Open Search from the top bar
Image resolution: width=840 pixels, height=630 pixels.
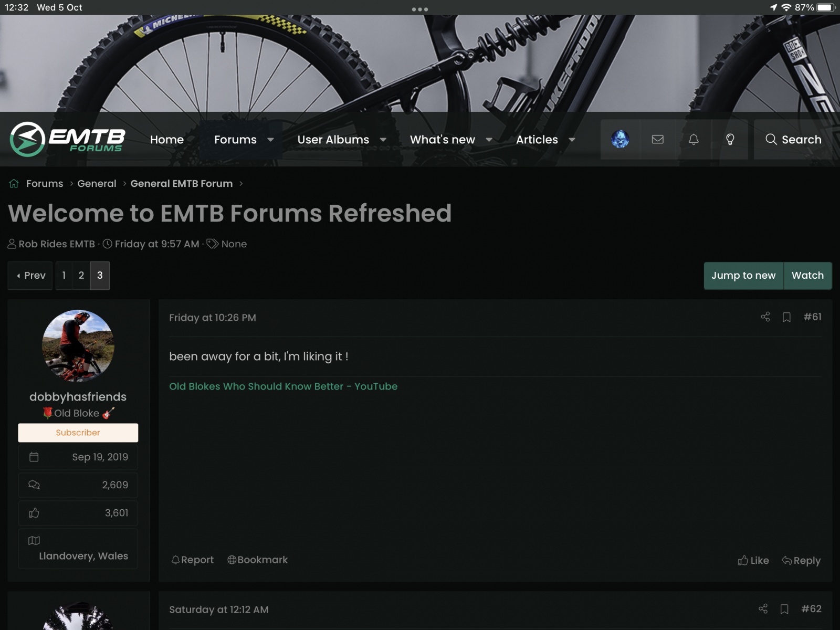click(x=793, y=139)
